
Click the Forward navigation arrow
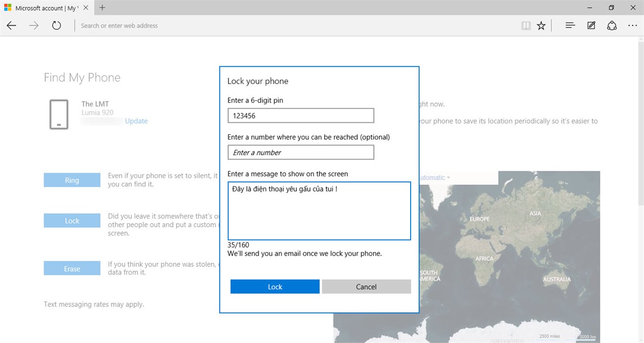click(x=34, y=26)
